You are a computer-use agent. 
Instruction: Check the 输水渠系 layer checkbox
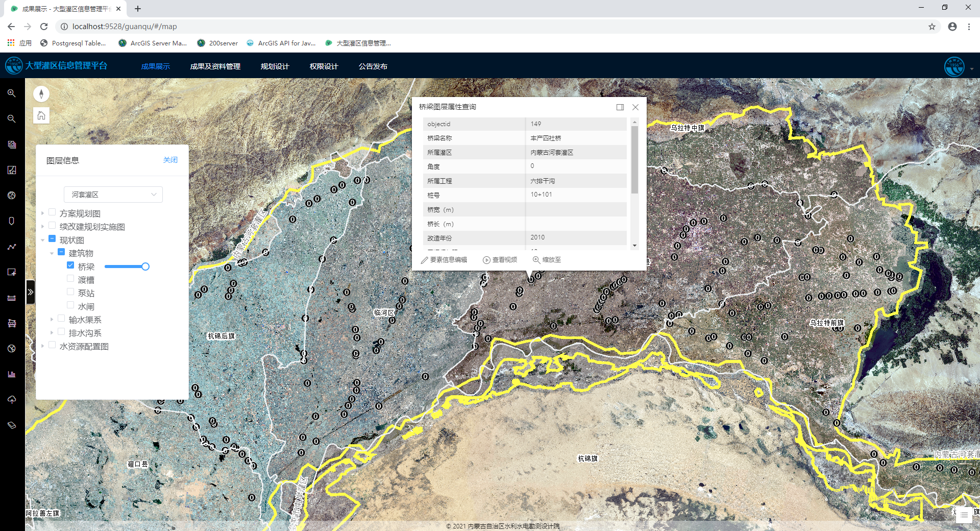61,319
